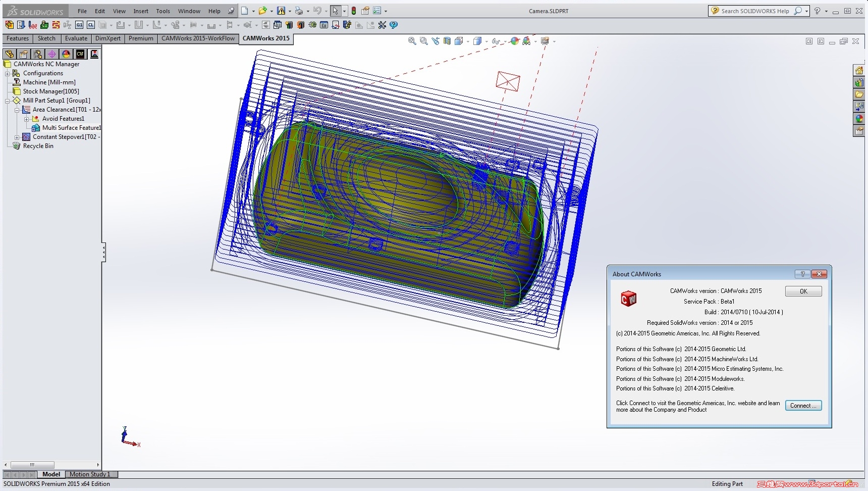Select Stock Manager[1005] in the tree

click(51, 91)
